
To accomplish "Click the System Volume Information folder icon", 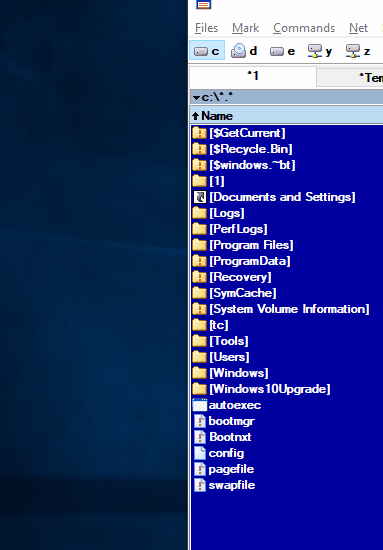I will (x=200, y=309).
